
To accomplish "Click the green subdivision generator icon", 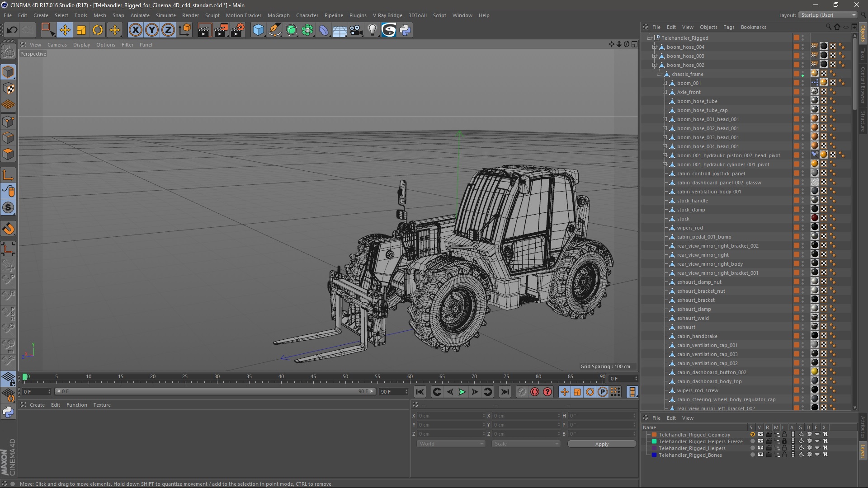I will pyautogui.click(x=291, y=30).
